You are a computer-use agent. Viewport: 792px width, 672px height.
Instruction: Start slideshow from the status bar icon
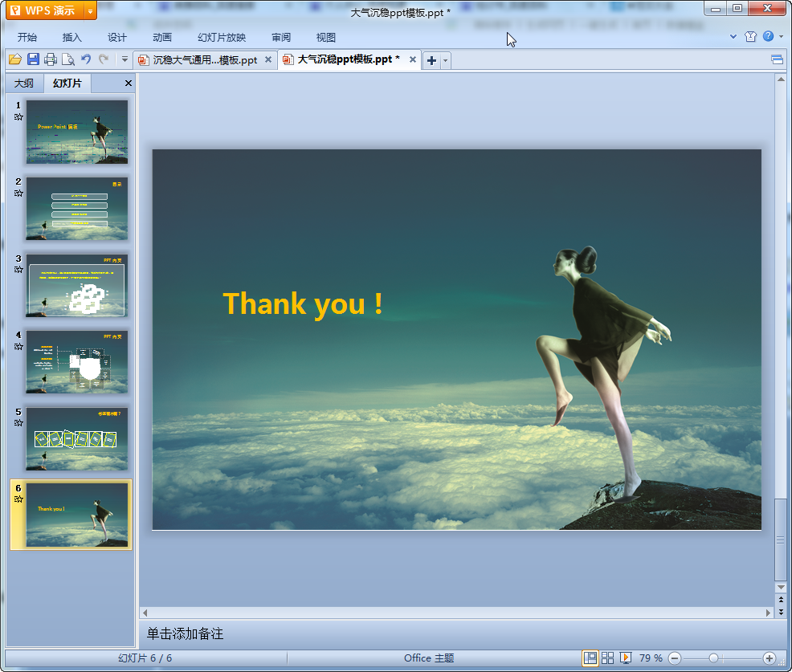pos(626,658)
